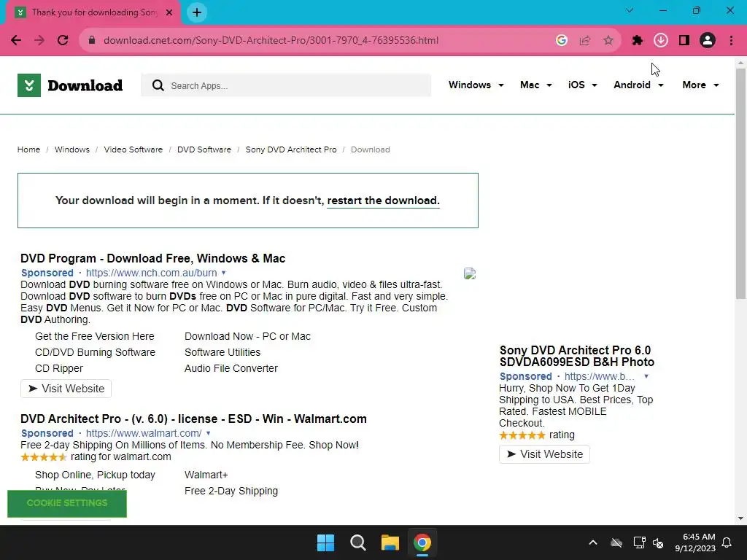The image size is (747, 560).
Task: Click the scrollbar down arrow
Action: point(740,518)
